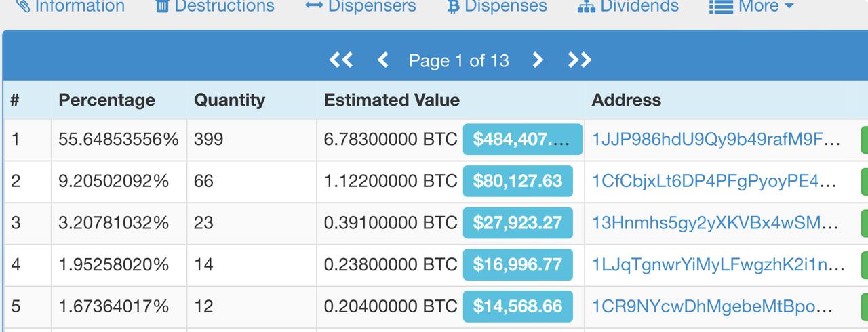Click the Percentage column header
Screen dimensions: 868x332
[x=107, y=100]
